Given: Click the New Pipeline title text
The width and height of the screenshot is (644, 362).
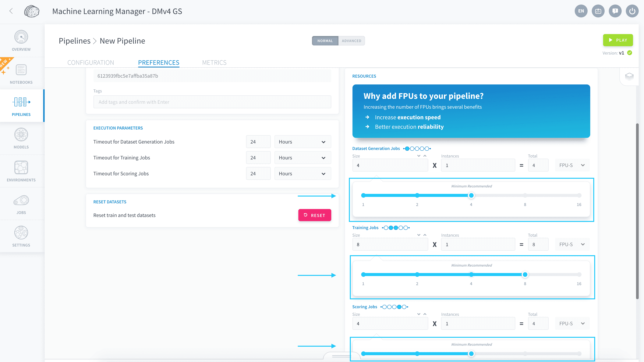Looking at the screenshot, I should (x=122, y=41).
